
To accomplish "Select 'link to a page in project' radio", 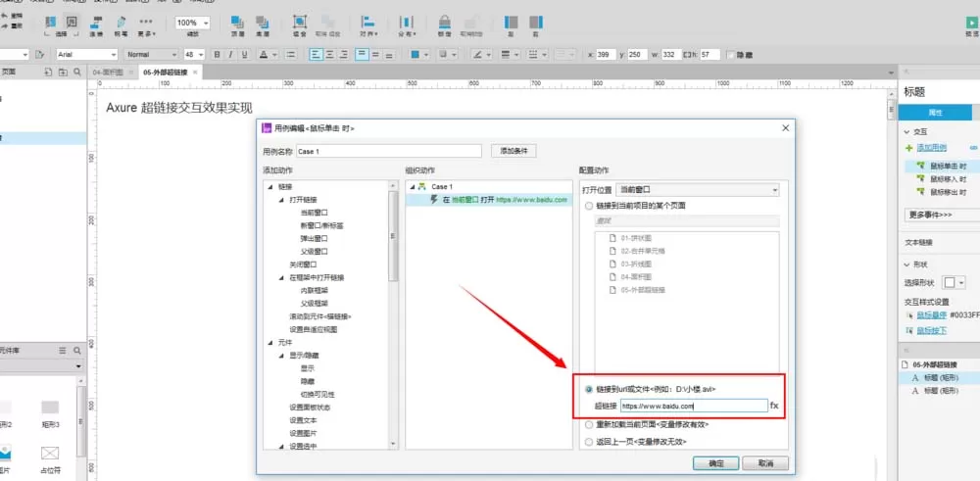I will [588, 206].
